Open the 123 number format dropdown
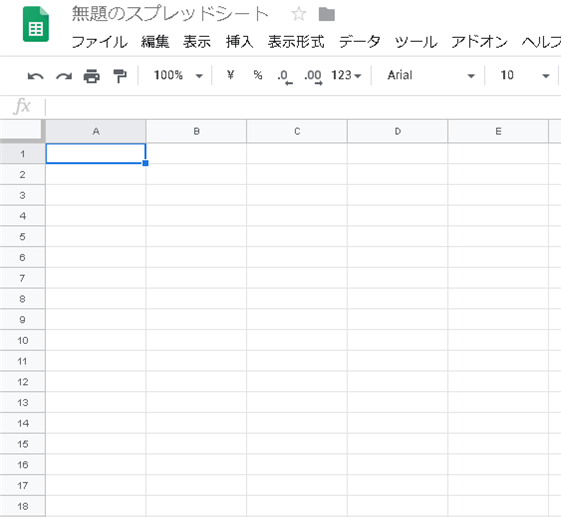Screen dimensions: 561x517 coord(346,75)
